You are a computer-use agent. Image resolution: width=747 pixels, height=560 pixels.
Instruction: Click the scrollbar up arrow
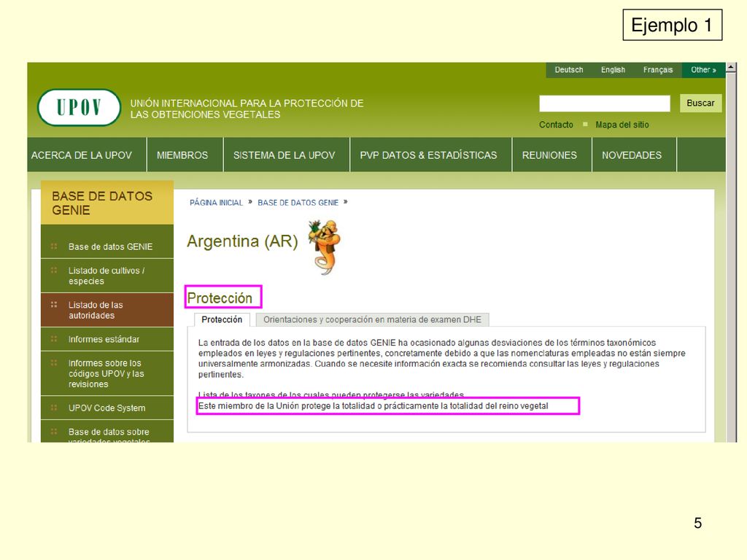pos(731,68)
